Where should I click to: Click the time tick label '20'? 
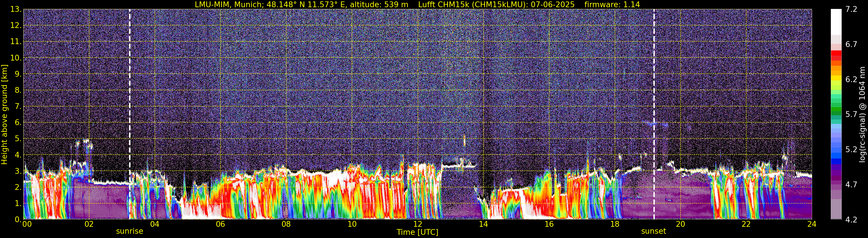point(680,224)
